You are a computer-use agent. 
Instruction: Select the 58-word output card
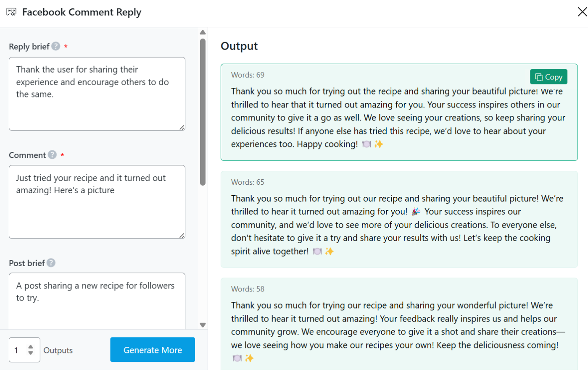click(x=399, y=324)
